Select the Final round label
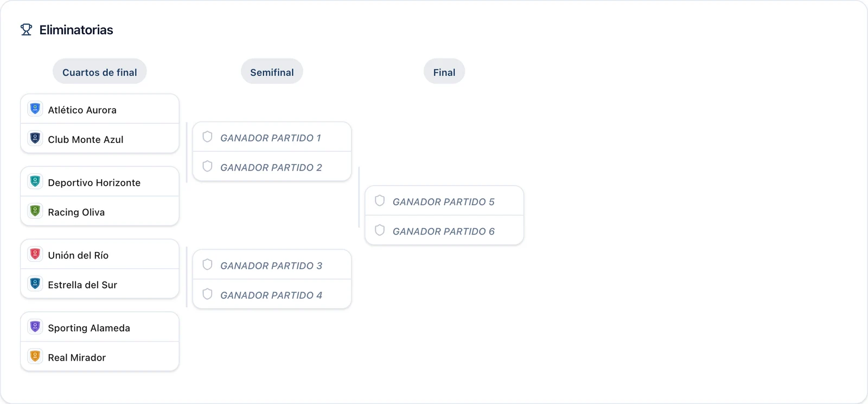The height and width of the screenshot is (404, 868). (444, 72)
